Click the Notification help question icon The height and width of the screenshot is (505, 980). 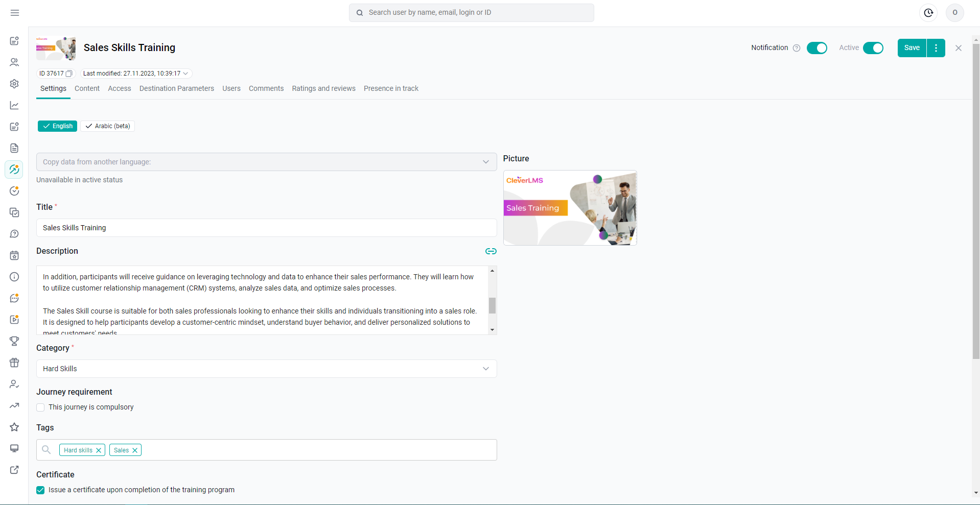(x=797, y=48)
